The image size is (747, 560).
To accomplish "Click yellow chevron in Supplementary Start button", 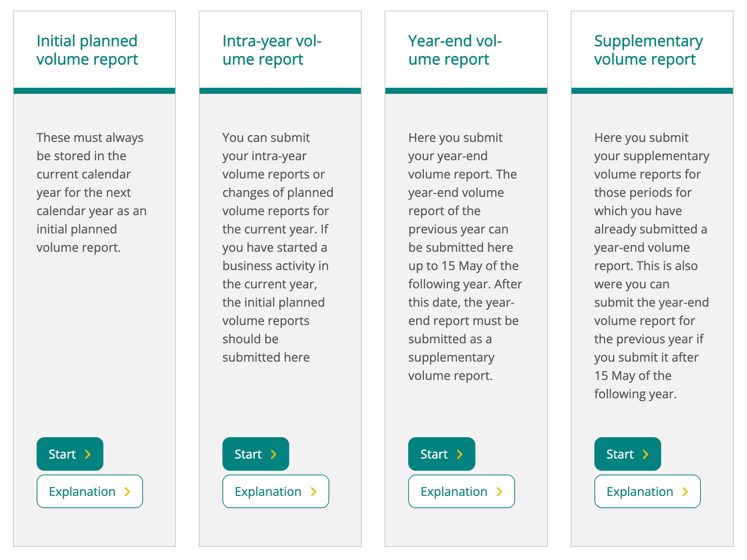I will (646, 454).
